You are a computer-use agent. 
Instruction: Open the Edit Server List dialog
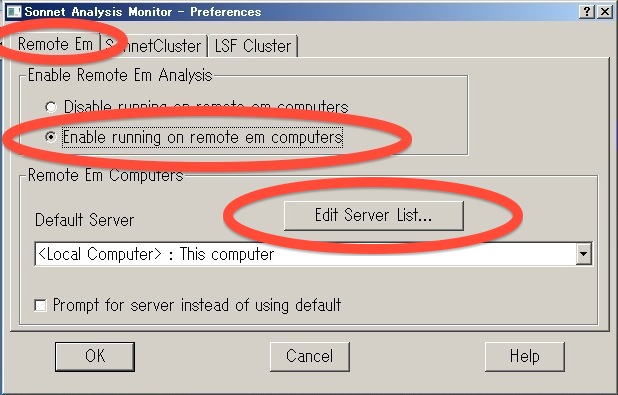tap(373, 216)
